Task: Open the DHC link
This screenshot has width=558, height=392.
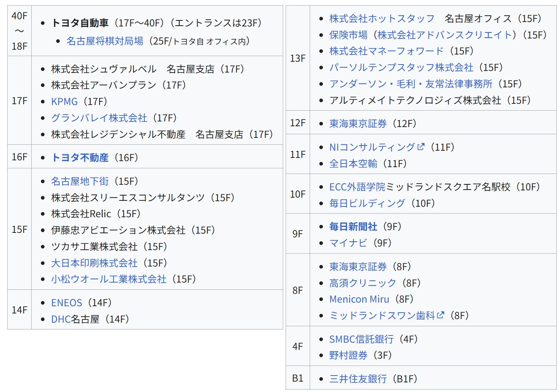Action: pos(61,319)
